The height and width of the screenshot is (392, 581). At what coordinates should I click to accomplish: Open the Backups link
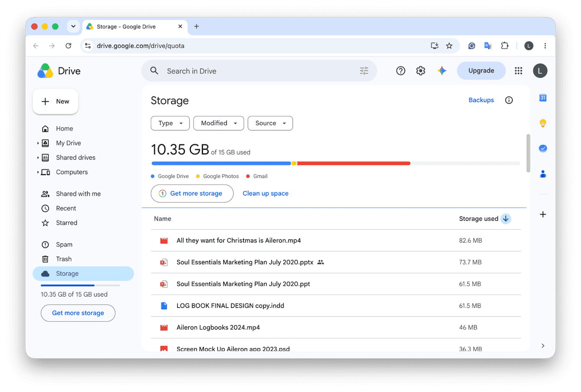(481, 100)
